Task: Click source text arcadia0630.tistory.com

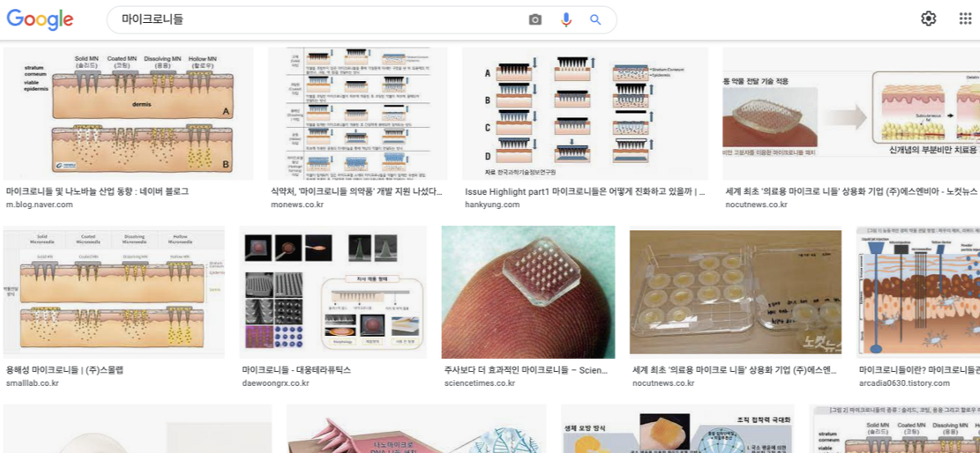Action: click(x=905, y=383)
